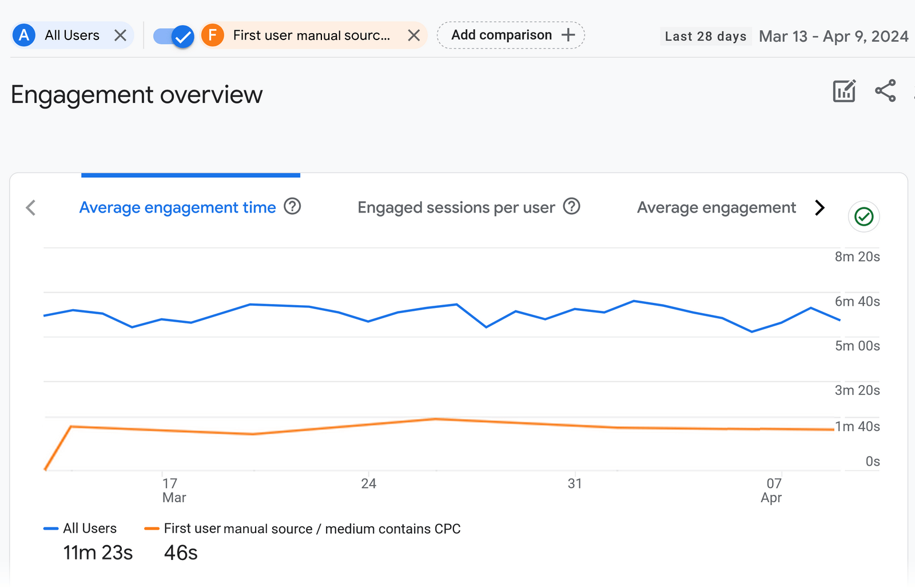The image size is (915, 588).
Task: Switch to Engaged sessions per user tab
Action: (x=456, y=207)
